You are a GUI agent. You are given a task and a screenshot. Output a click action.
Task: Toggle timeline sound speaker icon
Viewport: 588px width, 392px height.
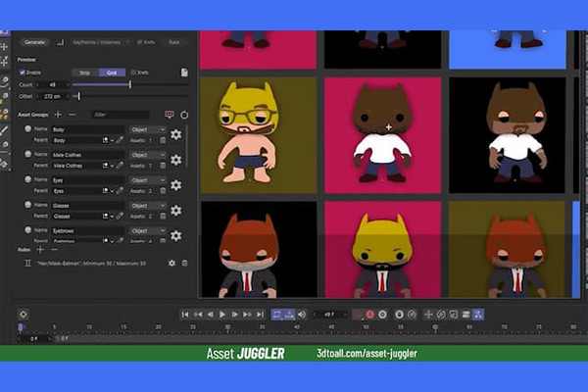coord(302,315)
